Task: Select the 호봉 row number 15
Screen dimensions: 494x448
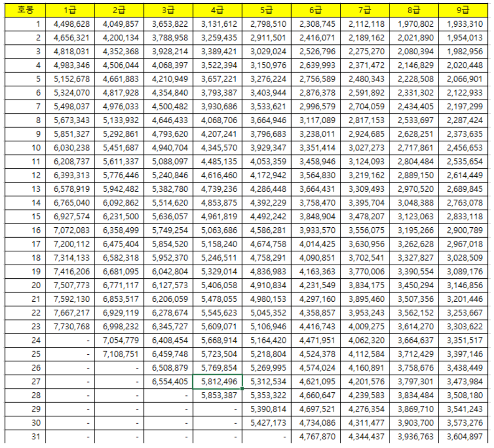Action: click(25, 217)
